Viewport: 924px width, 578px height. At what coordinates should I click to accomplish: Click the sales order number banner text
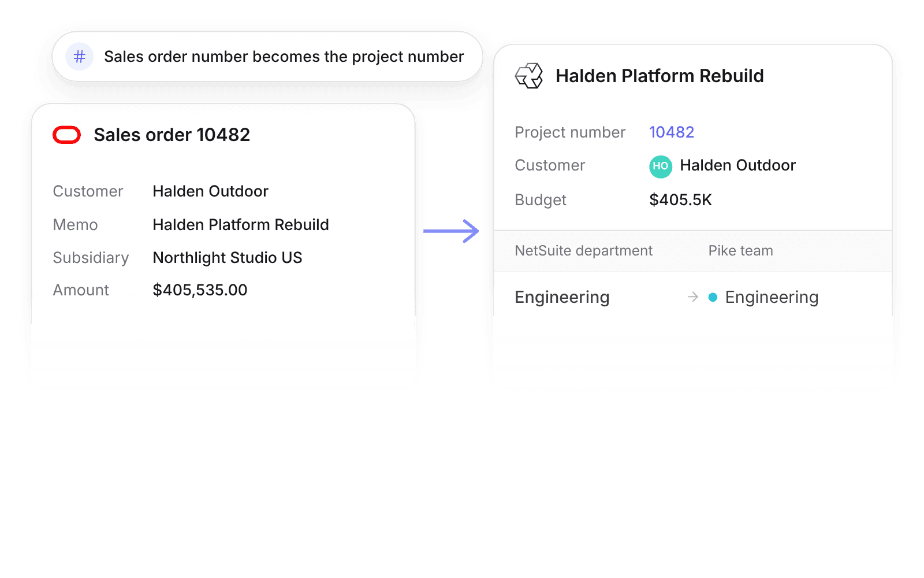(x=284, y=57)
